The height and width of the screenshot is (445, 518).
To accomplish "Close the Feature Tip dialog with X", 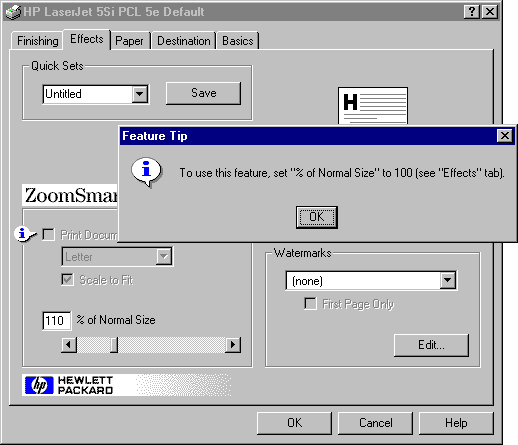I will 505,136.
